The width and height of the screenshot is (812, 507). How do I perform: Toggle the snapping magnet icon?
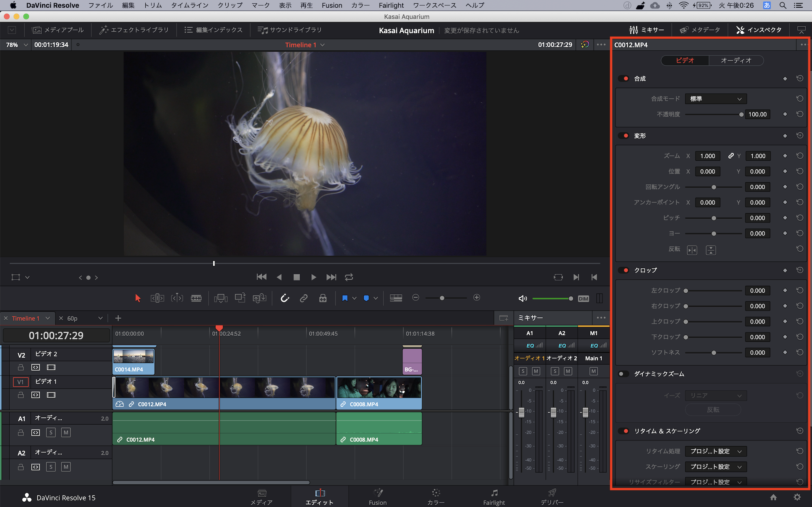285,298
